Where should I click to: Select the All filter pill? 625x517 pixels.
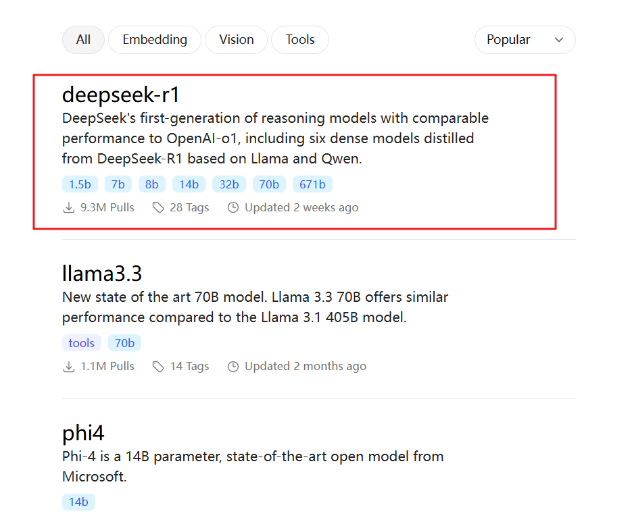[x=83, y=40]
